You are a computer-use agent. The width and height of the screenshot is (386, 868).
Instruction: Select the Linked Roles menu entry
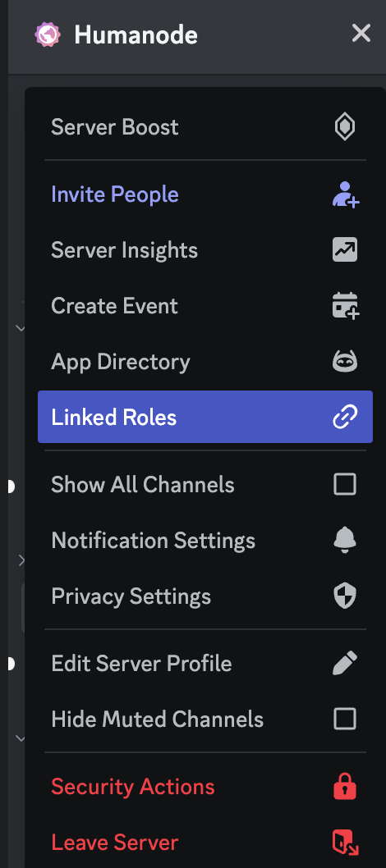pyautogui.click(x=204, y=418)
